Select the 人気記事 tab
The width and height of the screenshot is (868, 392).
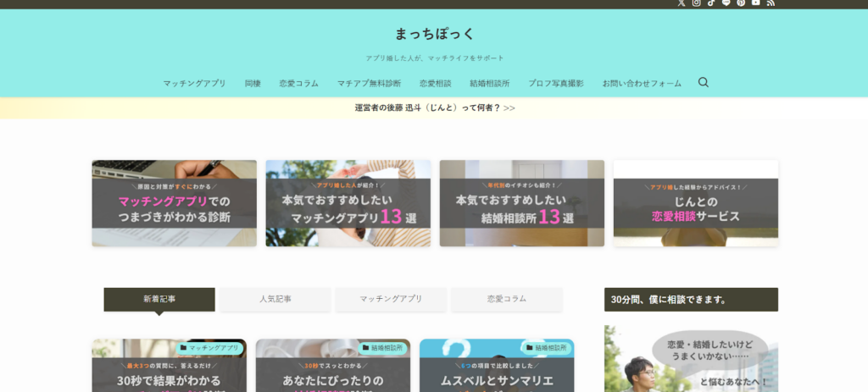coord(275,299)
